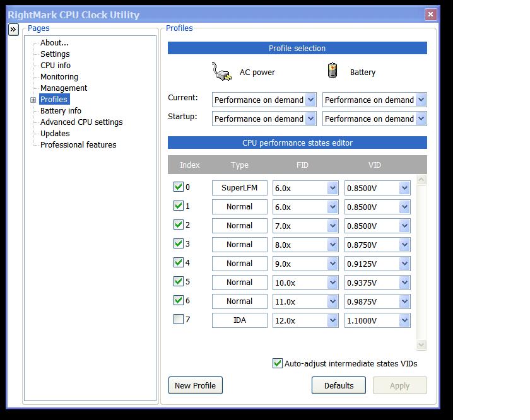This screenshot has width=530, height=420.
Task: Open VID dropdown for index 0
Action: (x=404, y=188)
